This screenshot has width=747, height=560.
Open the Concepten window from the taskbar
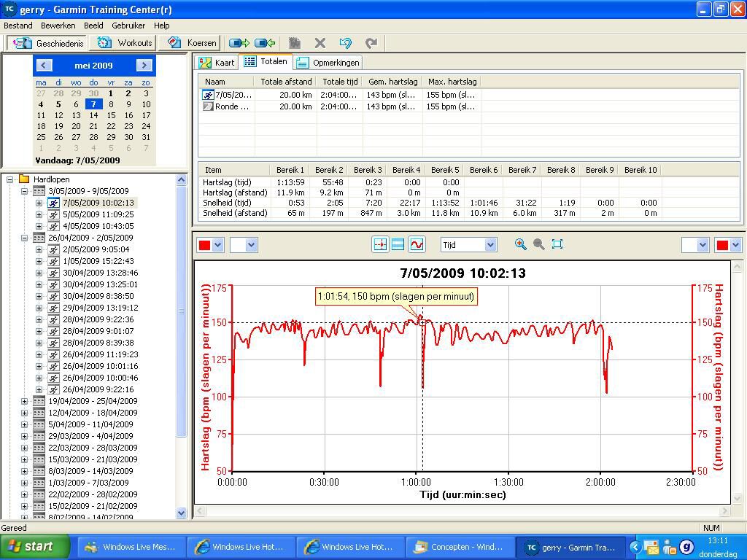(460, 547)
